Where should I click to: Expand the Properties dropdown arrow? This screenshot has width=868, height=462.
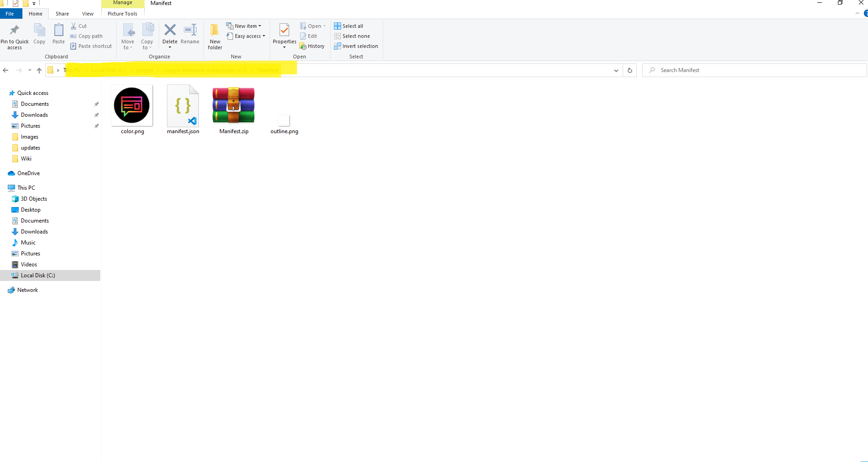pos(284,47)
